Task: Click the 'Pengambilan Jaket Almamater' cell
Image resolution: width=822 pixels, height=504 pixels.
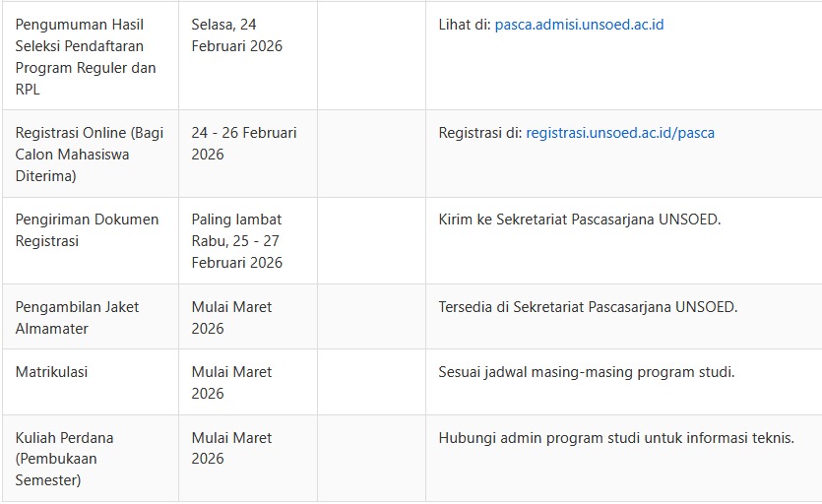Action: [x=77, y=317]
